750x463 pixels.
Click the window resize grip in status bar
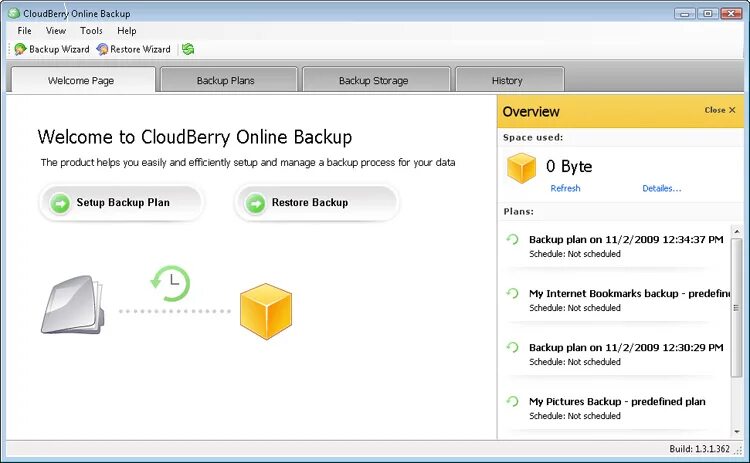(x=739, y=450)
